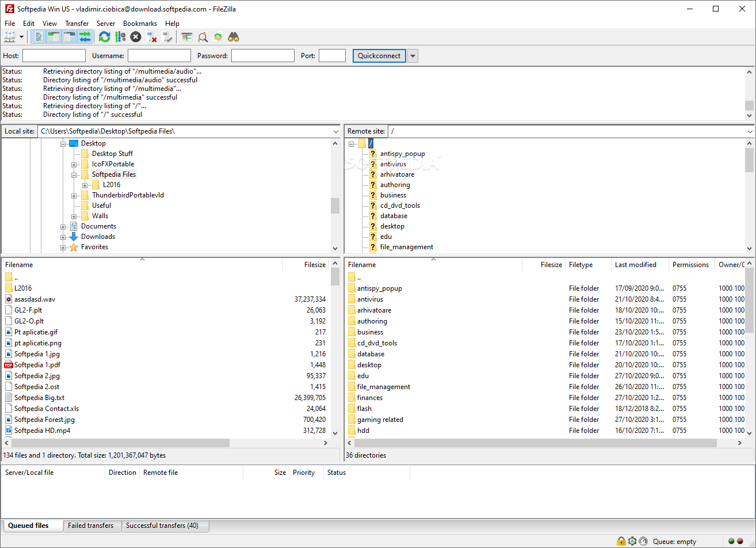Click local file list horizontal scrollbar

click(121, 443)
